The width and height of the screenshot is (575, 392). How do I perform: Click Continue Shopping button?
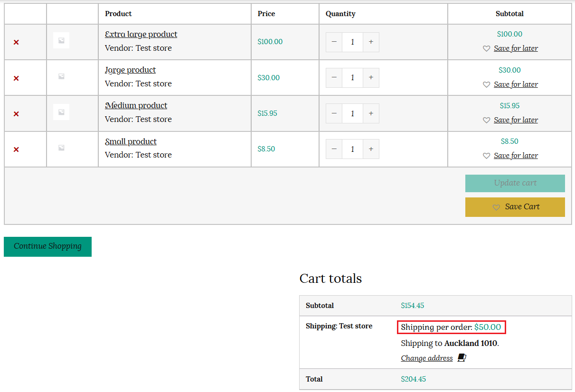(47, 246)
